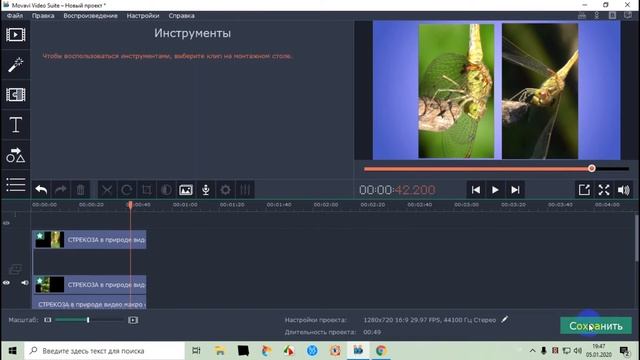
Task: Click project duration value 00:49
Action: 372,332
